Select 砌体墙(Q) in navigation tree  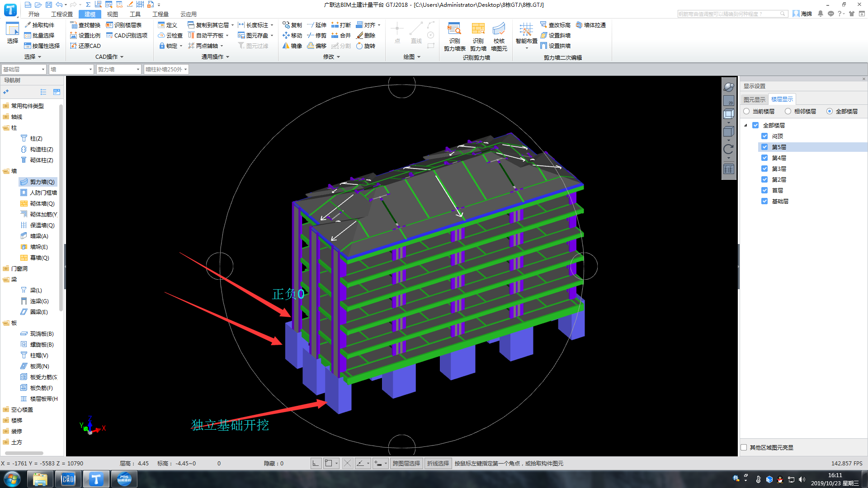[x=38, y=203]
